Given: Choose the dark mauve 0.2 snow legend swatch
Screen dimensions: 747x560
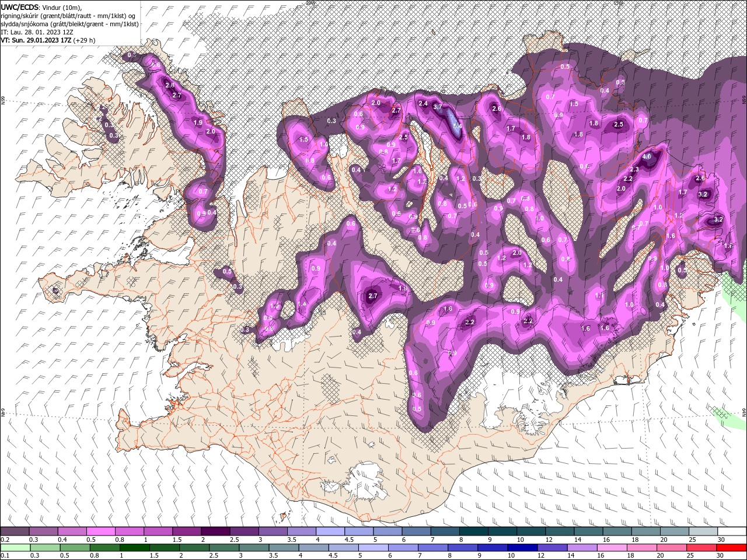Looking at the screenshot, I should (x=15, y=531).
